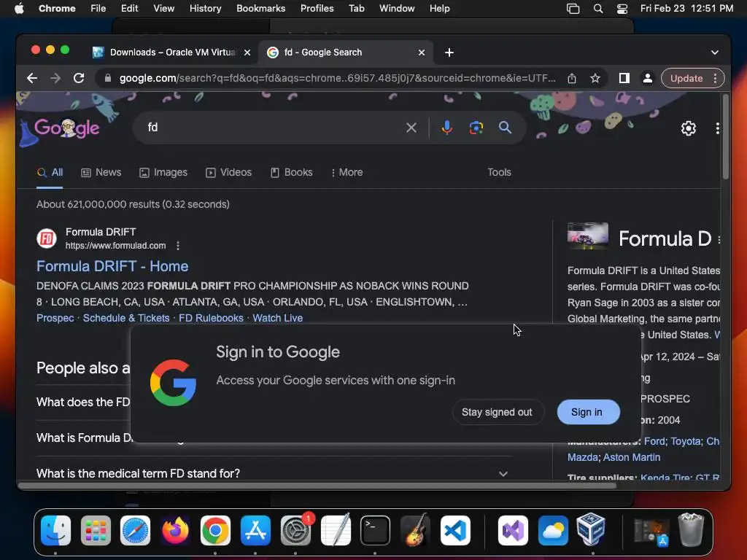The height and width of the screenshot is (560, 747).
Task: Close the fd - Google Search tab
Action: click(x=421, y=52)
